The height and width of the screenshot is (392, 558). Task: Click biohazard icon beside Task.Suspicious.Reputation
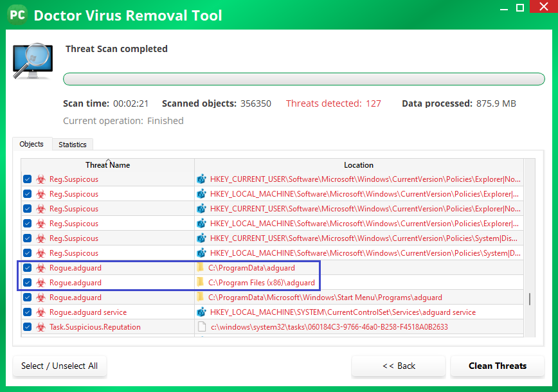pos(41,327)
